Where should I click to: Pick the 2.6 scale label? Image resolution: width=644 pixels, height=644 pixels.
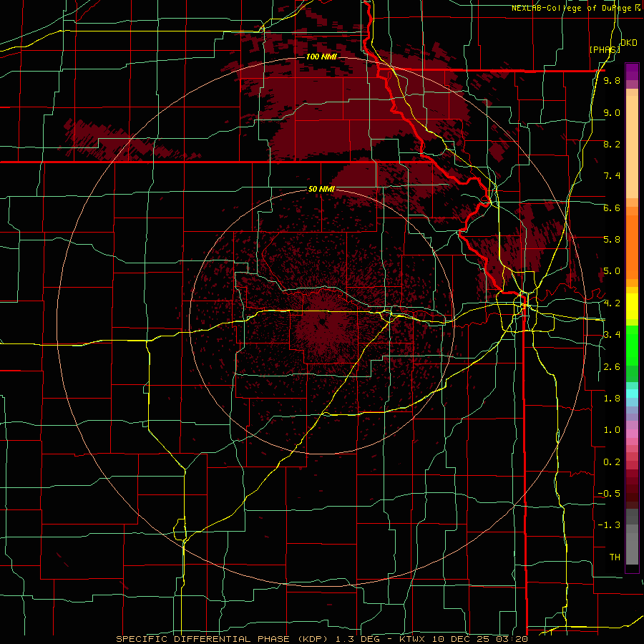point(612,367)
